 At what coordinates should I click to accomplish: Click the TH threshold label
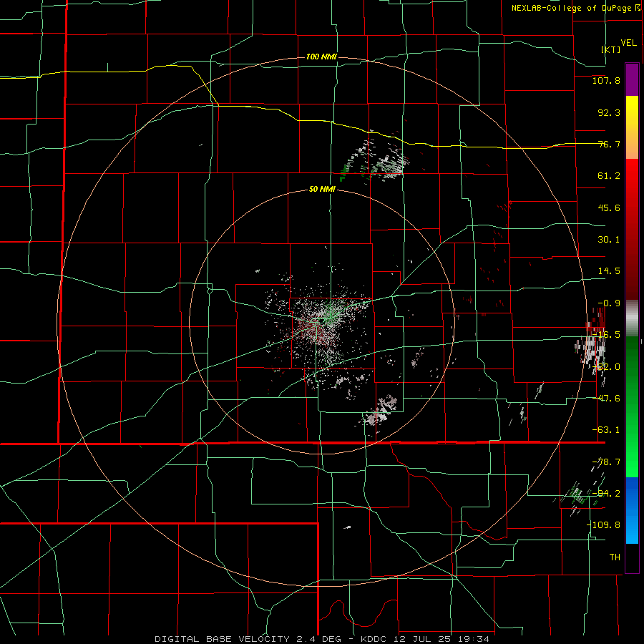615,557
